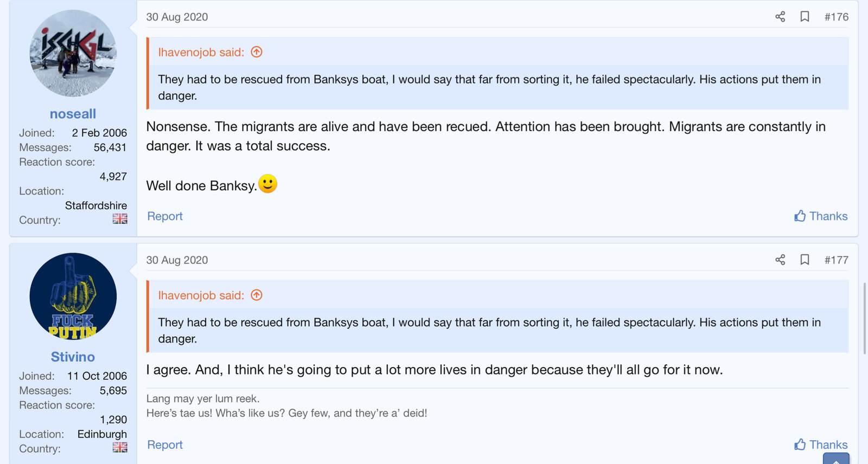Open permalink for post #176
Screen dimensions: 868x464
[836, 17]
